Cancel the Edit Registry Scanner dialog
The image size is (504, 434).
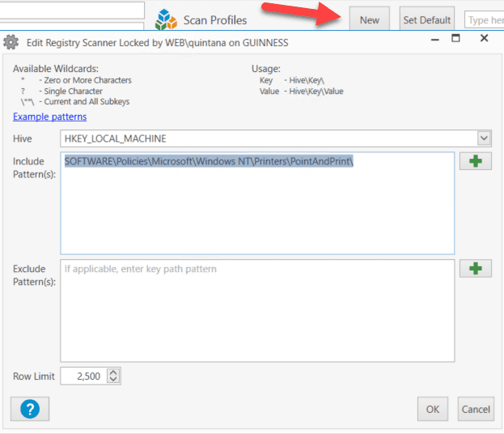pos(476,409)
